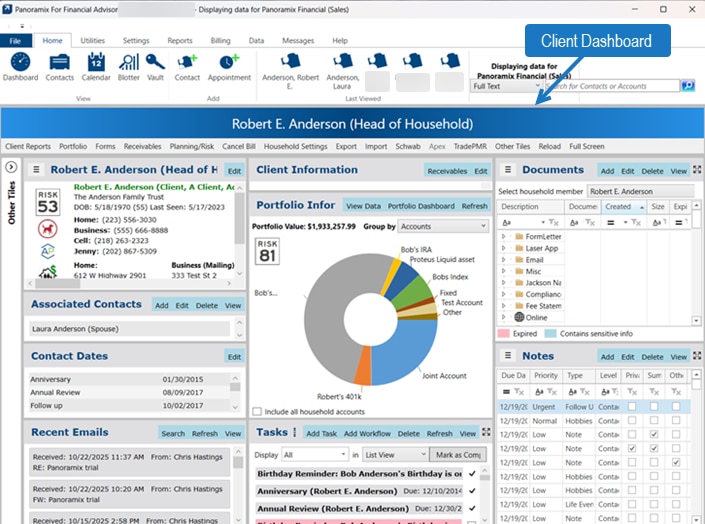The image size is (705, 524).
Task: Switch to the Billing ribbon tab
Action: point(220,40)
